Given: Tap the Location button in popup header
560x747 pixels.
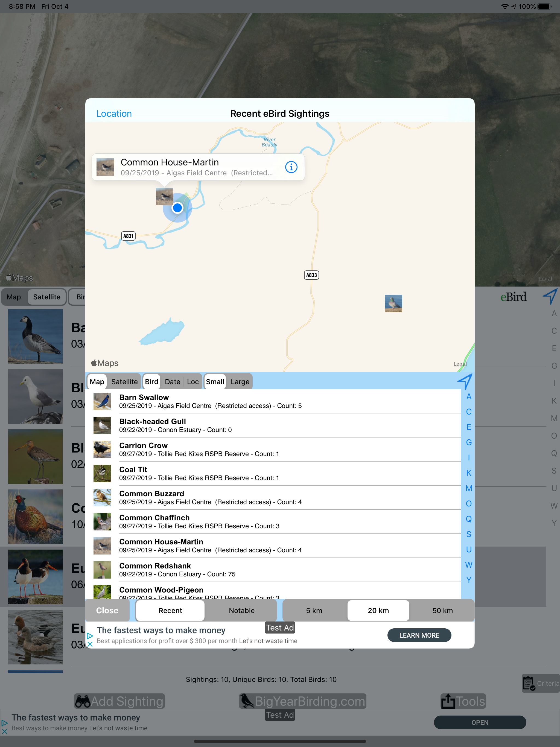Looking at the screenshot, I should [x=114, y=113].
